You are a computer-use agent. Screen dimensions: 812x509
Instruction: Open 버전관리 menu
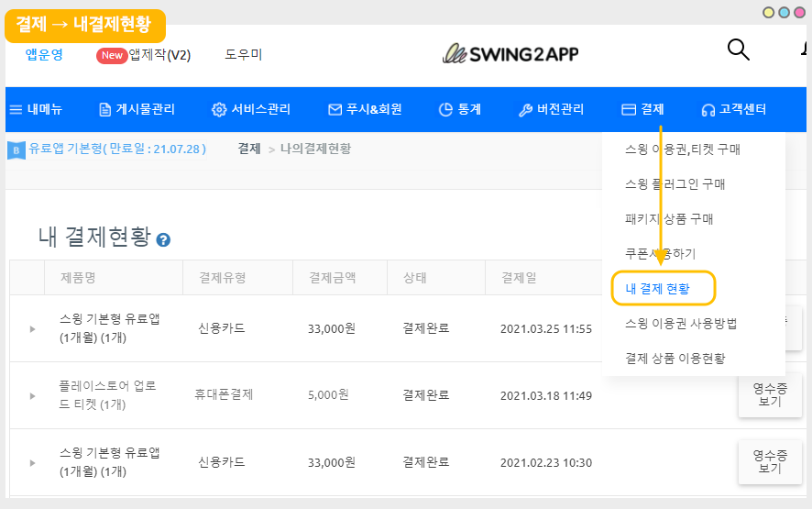[x=551, y=110]
